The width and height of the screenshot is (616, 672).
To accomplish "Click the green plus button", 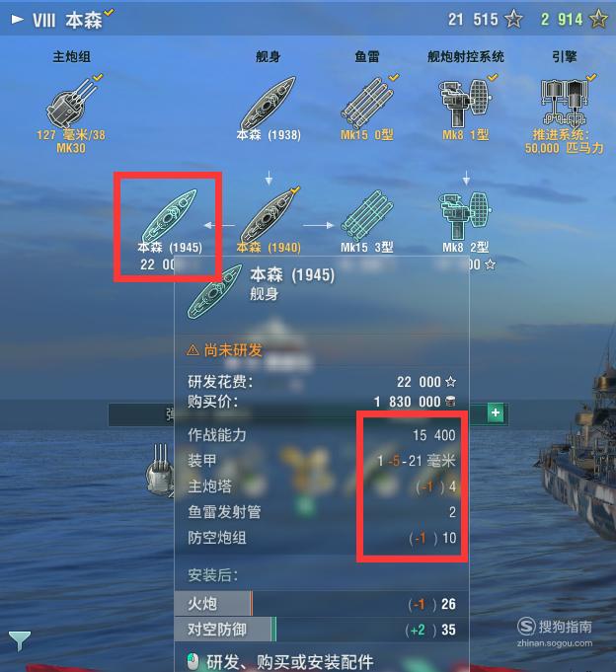I will tap(496, 412).
